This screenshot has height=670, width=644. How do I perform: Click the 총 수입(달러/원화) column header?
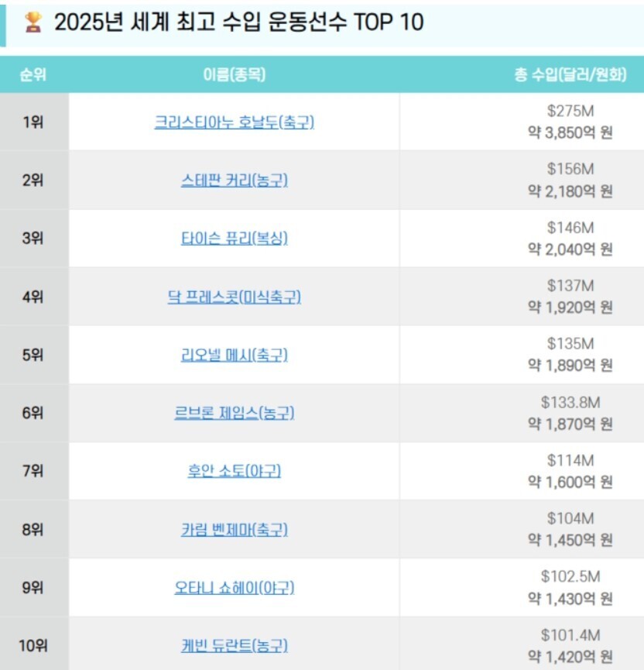click(570, 75)
